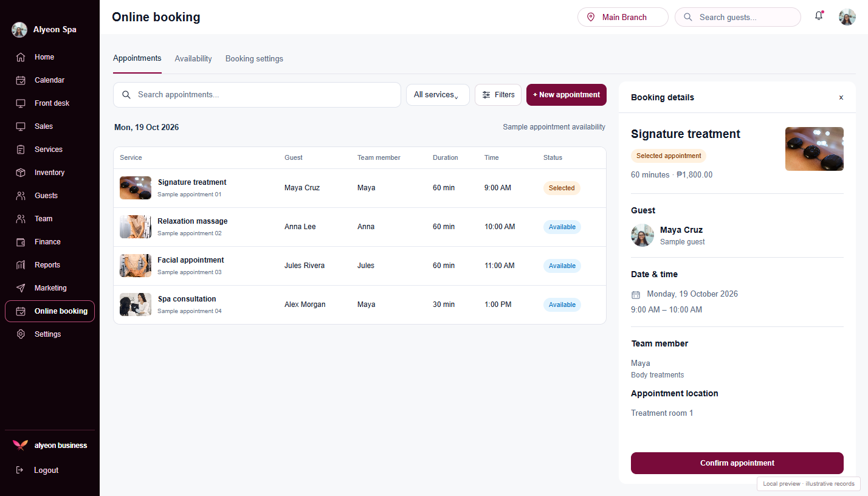This screenshot has width=868, height=496.
Task: Click the Spa consultation service name
Action: [x=187, y=299]
